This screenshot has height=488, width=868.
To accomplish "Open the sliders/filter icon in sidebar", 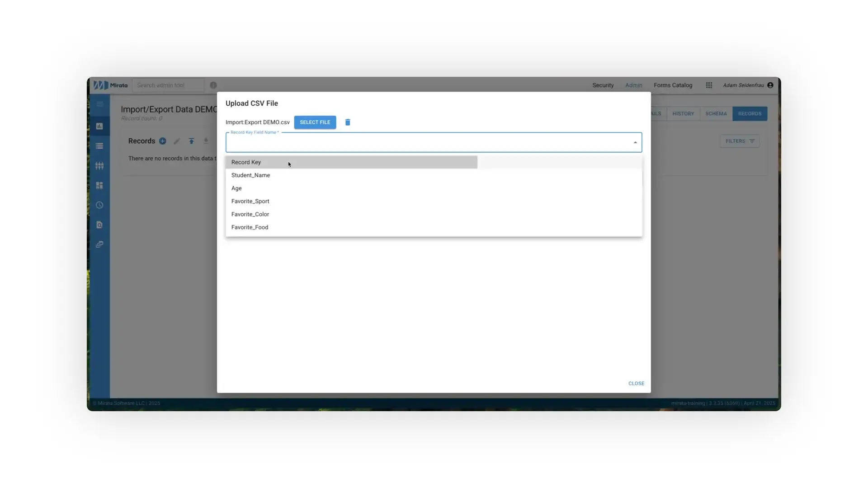I will (x=99, y=165).
